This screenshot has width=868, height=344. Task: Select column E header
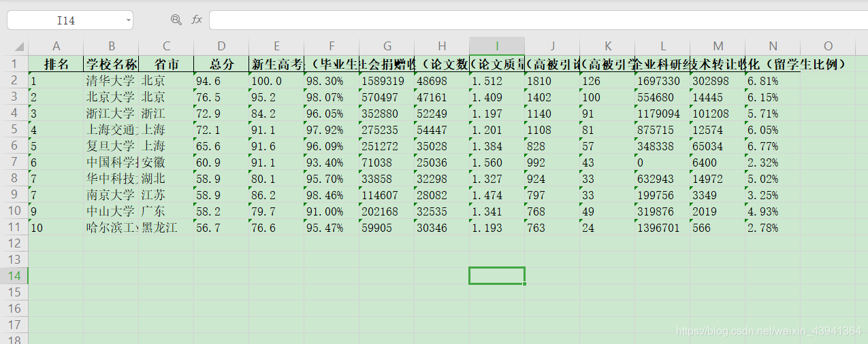pyautogui.click(x=276, y=46)
